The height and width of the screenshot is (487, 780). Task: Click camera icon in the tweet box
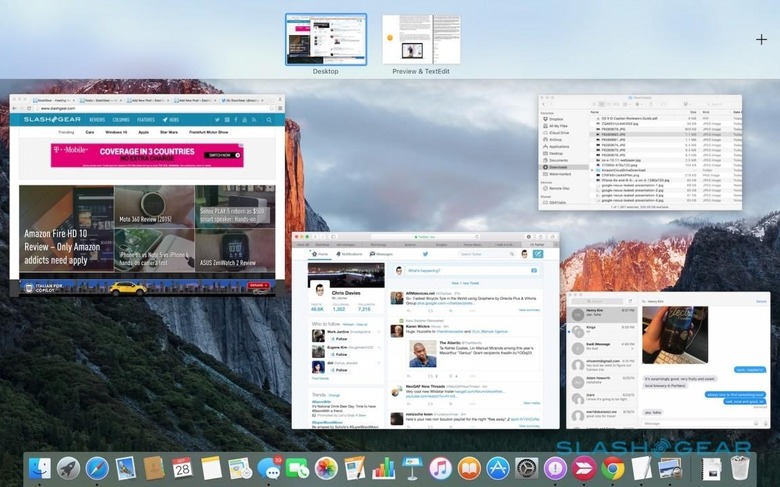click(534, 271)
